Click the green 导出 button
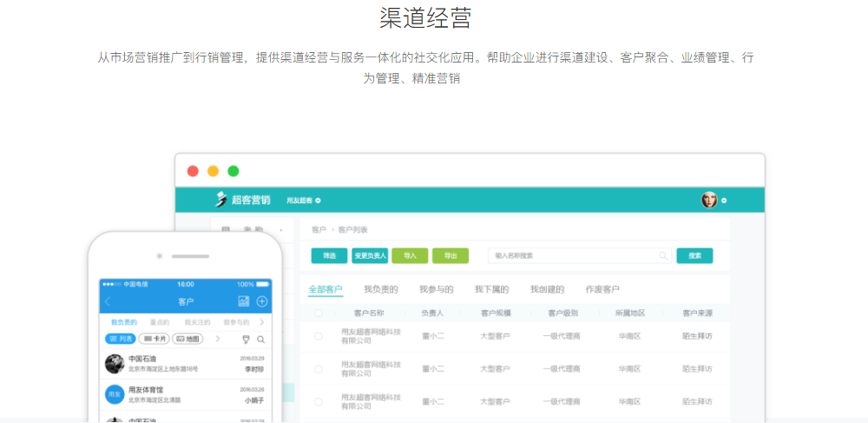 coord(450,255)
